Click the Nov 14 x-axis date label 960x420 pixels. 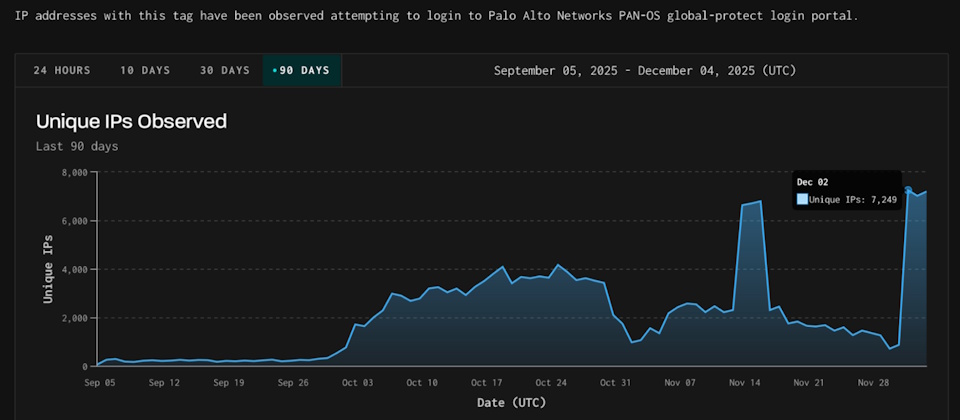click(742, 382)
